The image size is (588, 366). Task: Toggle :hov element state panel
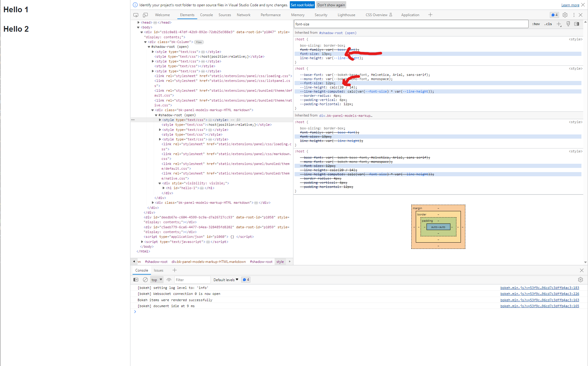pos(536,24)
